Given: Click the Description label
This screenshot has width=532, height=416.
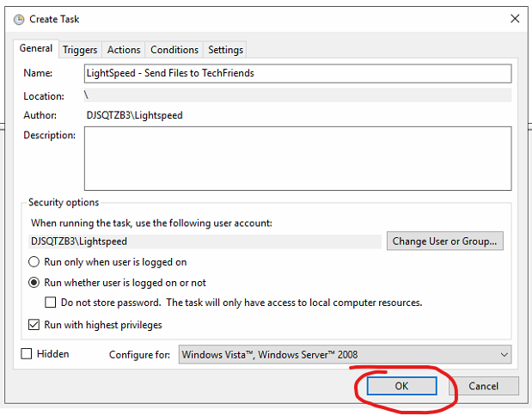Looking at the screenshot, I should coord(50,135).
